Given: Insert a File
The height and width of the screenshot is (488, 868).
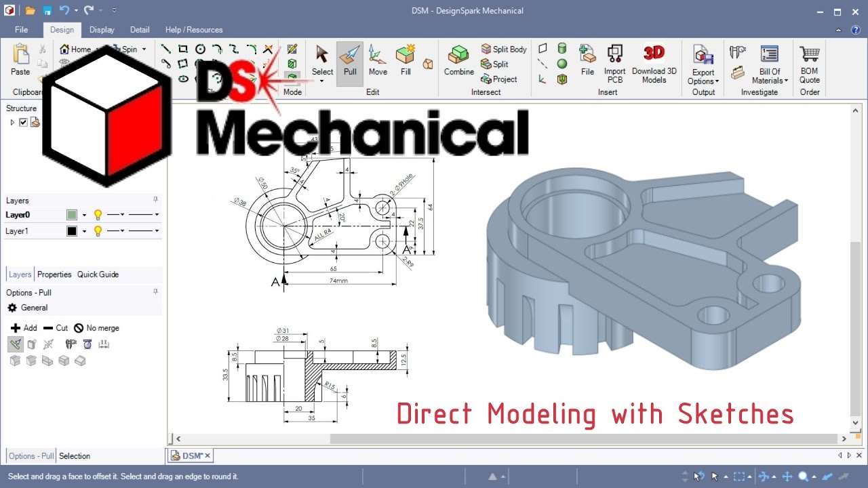Looking at the screenshot, I should [587, 61].
